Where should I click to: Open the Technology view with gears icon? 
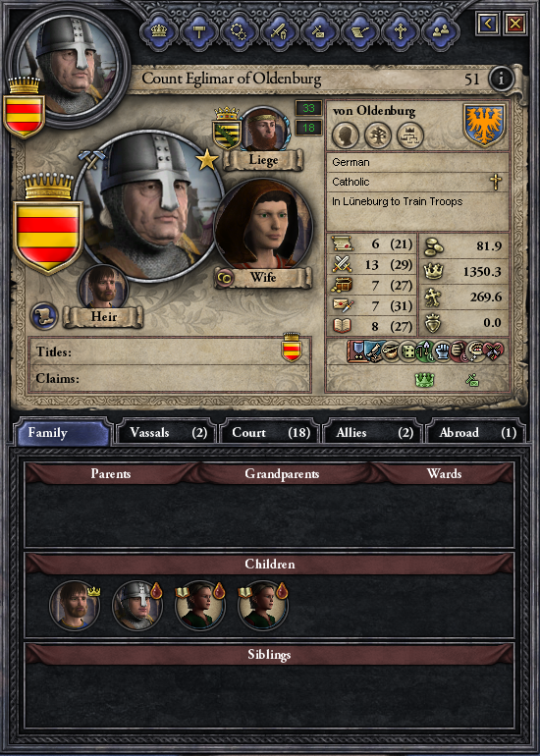[239, 30]
